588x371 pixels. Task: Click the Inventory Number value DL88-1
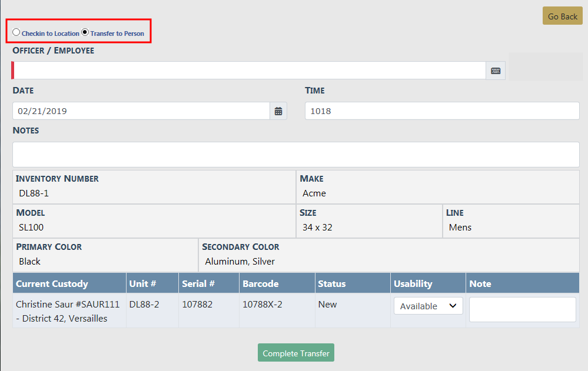click(x=34, y=193)
